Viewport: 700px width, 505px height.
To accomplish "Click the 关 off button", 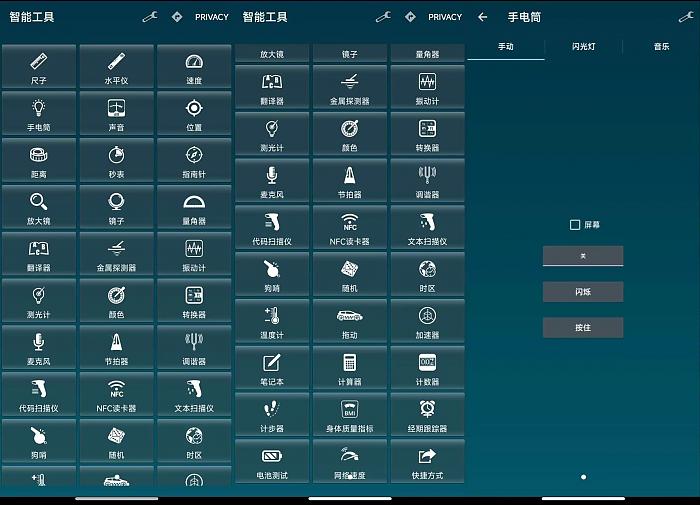I will (x=583, y=256).
